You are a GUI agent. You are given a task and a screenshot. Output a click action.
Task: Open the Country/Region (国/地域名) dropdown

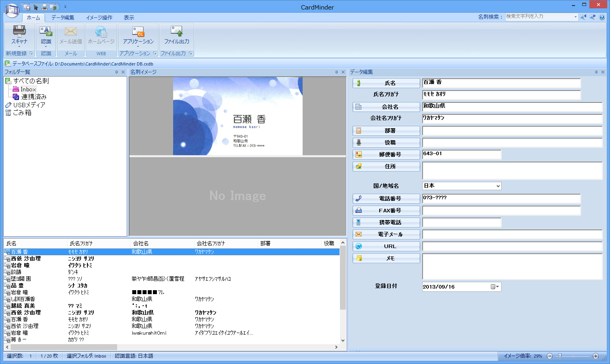pyautogui.click(x=498, y=186)
